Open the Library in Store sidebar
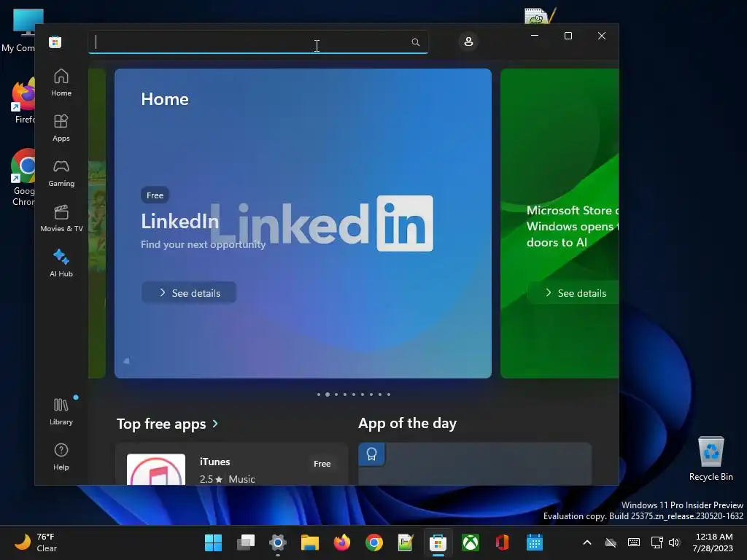 61,411
